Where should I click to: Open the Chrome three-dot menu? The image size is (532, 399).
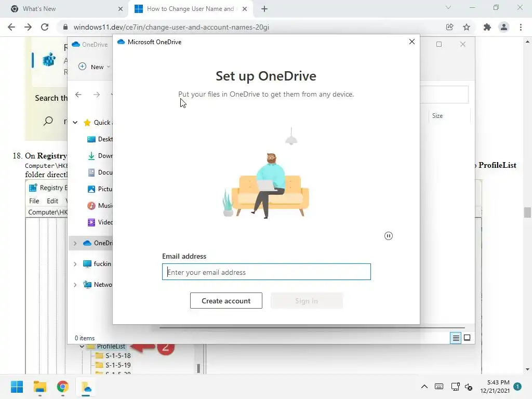521,27
